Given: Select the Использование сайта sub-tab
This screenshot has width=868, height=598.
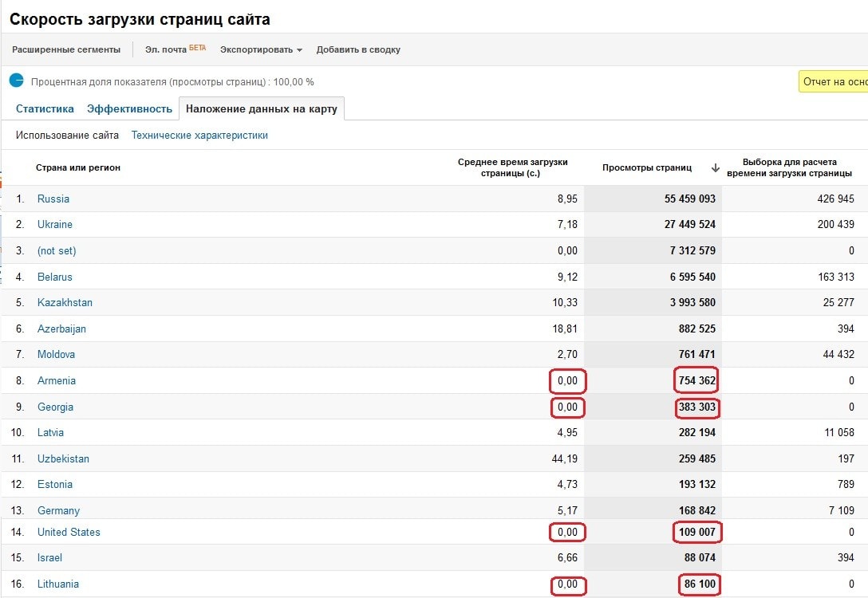Looking at the screenshot, I should click(x=67, y=136).
